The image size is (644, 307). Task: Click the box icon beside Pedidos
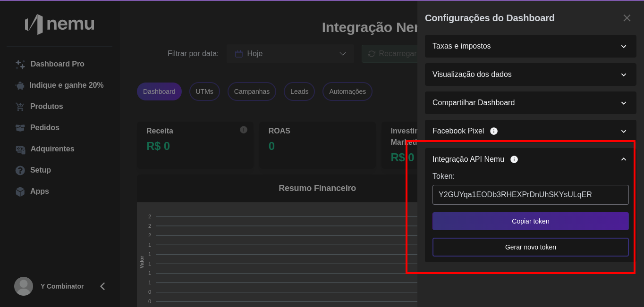coord(20,128)
